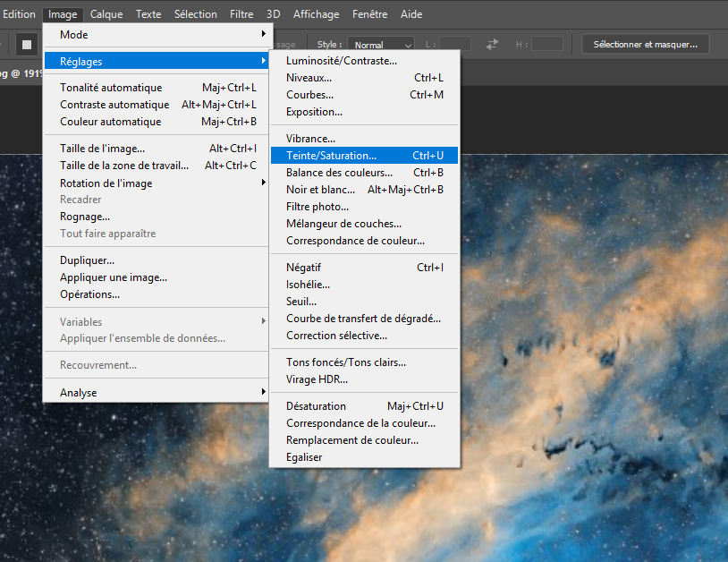Viewport: 728px width, 562px height.
Task: Open the Style dropdown set to Normal
Action: (381, 45)
